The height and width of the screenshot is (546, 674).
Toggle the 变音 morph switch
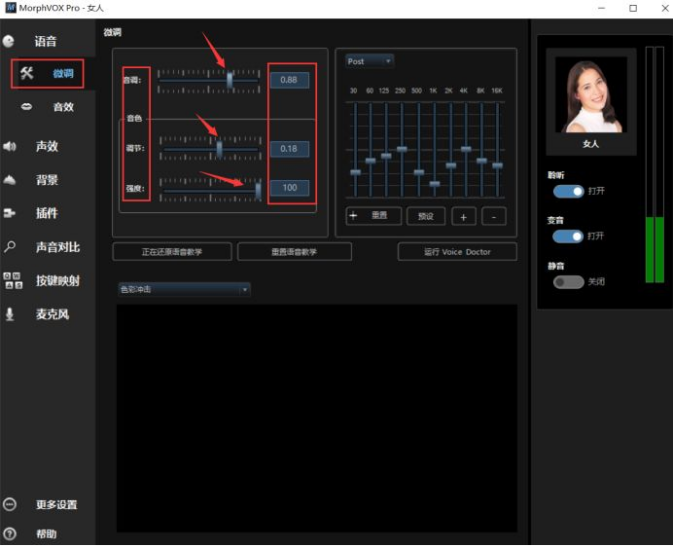click(568, 236)
